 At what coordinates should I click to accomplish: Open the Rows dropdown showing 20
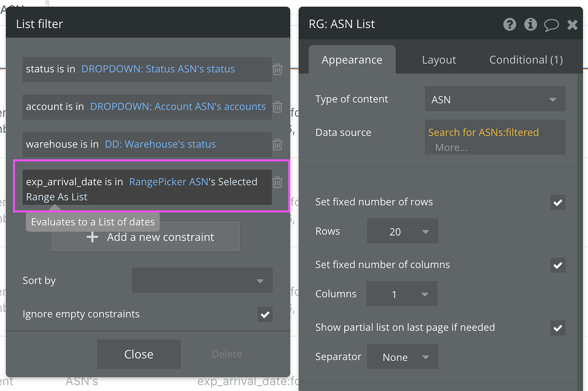click(x=402, y=231)
